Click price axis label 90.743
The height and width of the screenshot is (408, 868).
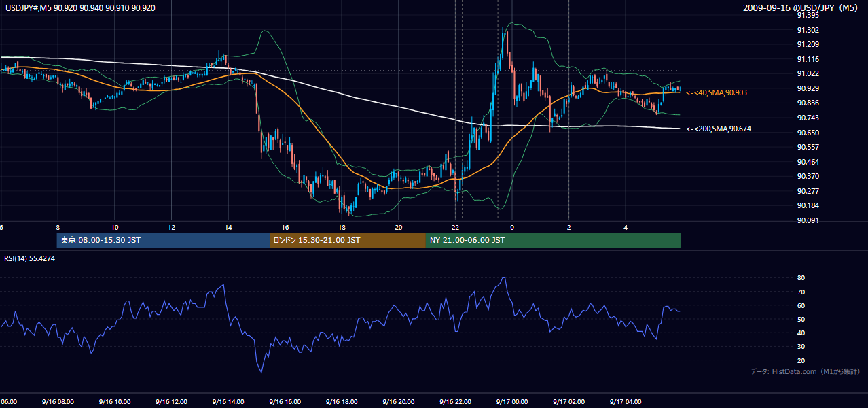[x=808, y=118]
